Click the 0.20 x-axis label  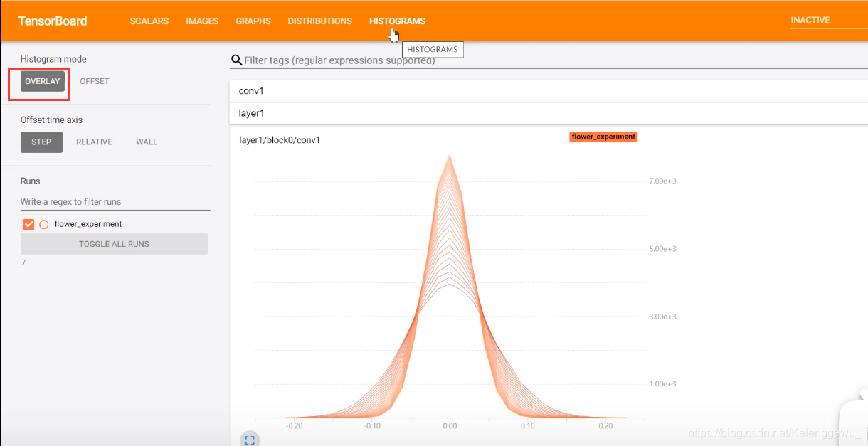(x=605, y=425)
